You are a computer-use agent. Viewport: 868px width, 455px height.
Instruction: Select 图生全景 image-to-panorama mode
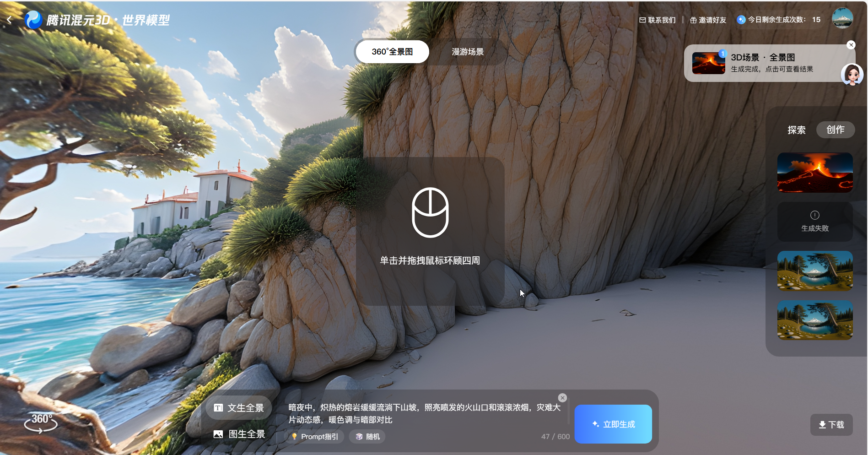pyautogui.click(x=239, y=434)
